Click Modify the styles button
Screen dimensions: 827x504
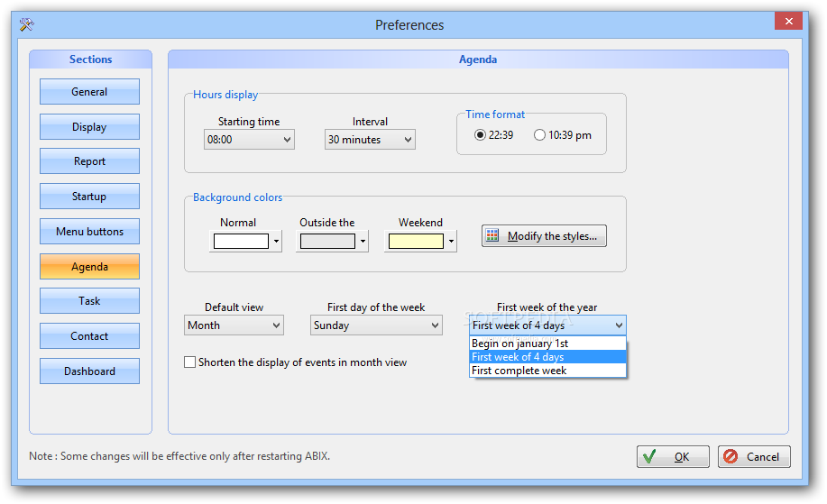[x=544, y=235]
